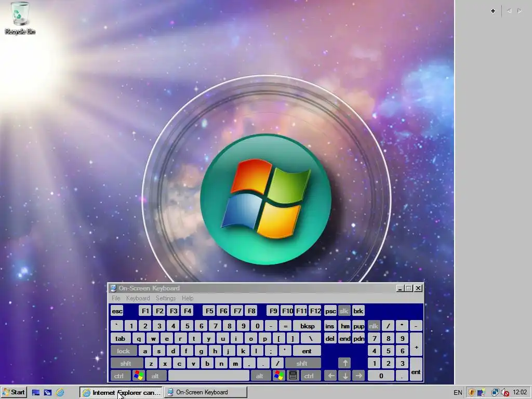Open the Switch Between Windows quick launch icon
532x399 pixels.
click(48, 393)
